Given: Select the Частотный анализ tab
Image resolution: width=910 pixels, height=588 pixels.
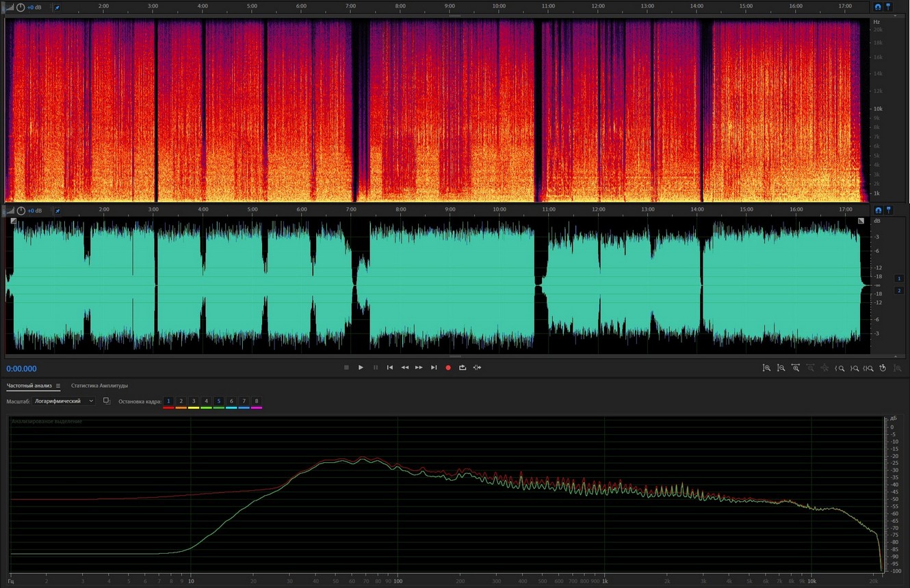Looking at the screenshot, I should pos(29,386).
